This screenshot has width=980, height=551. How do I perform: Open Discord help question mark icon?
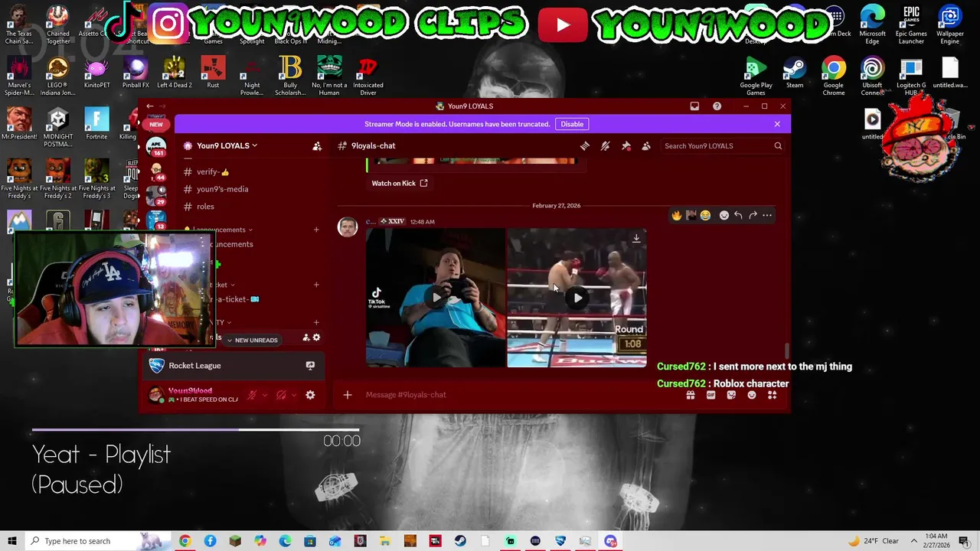point(717,106)
